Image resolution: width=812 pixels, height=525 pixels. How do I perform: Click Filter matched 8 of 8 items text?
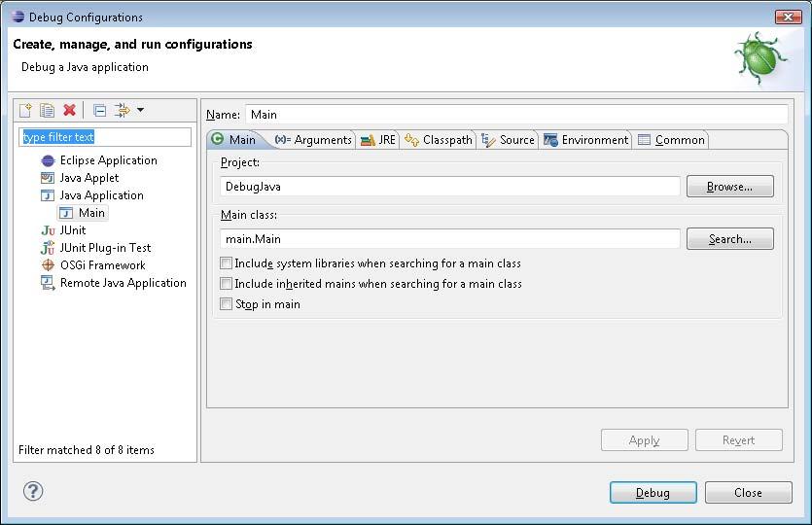(x=87, y=450)
